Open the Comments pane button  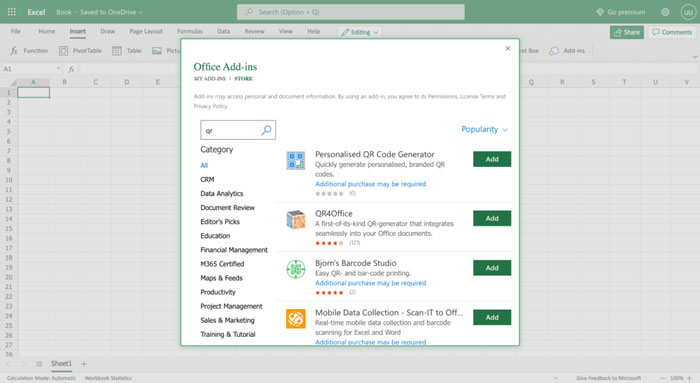click(x=672, y=32)
